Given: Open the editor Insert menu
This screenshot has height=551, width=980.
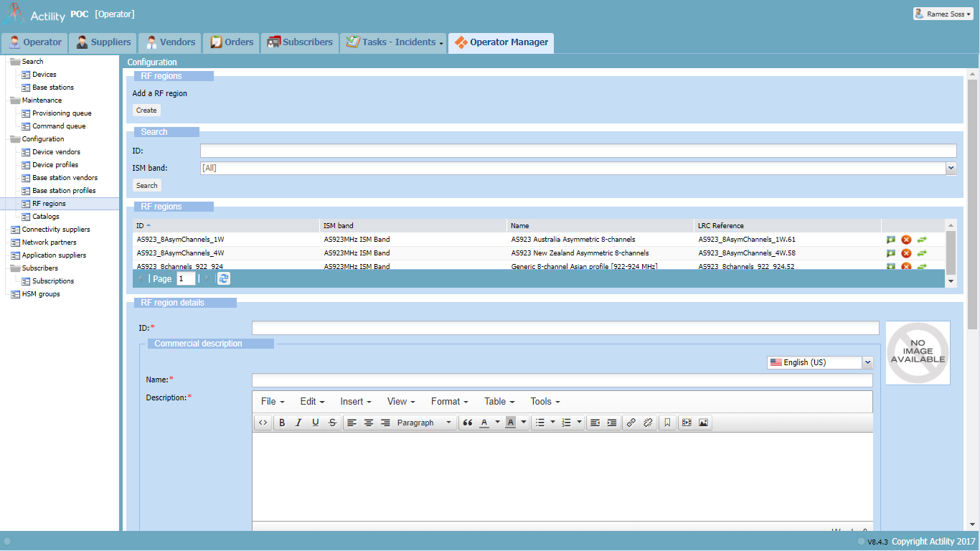Looking at the screenshot, I should 356,401.
